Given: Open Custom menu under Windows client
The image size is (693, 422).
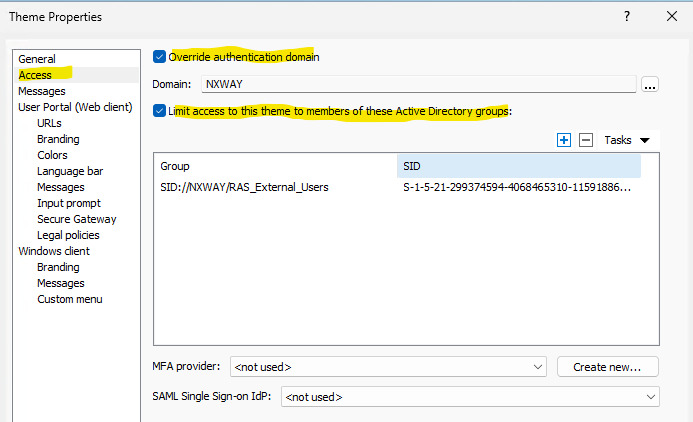Looking at the screenshot, I should click(x=69, y=299).
